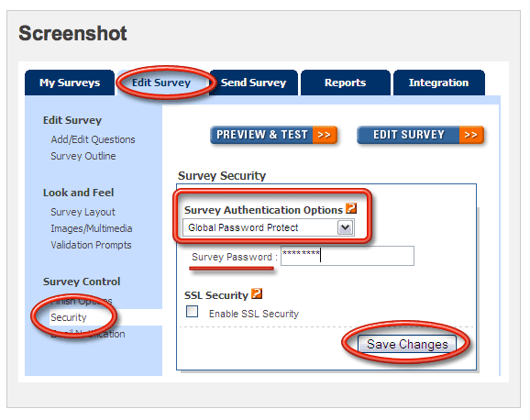
Task: Select the Edit Survey tab
Action: coord(161,83)
